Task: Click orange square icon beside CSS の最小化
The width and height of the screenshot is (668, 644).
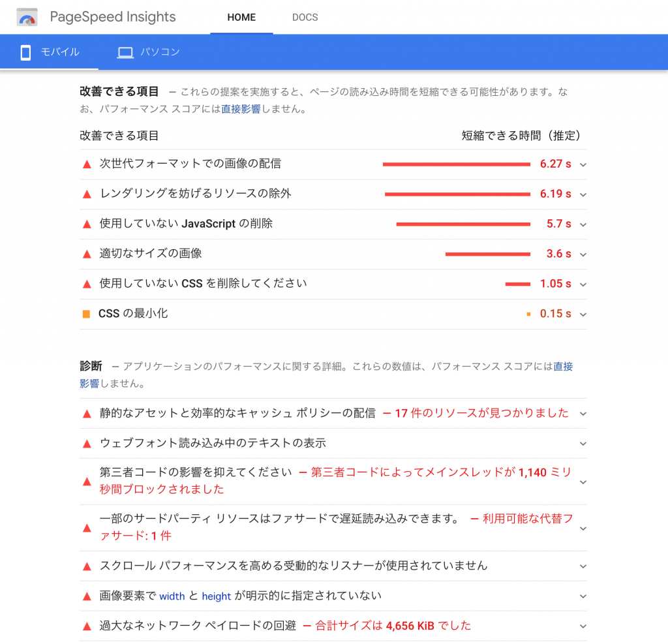Action: pyautogui.click(x=86, y=314)
